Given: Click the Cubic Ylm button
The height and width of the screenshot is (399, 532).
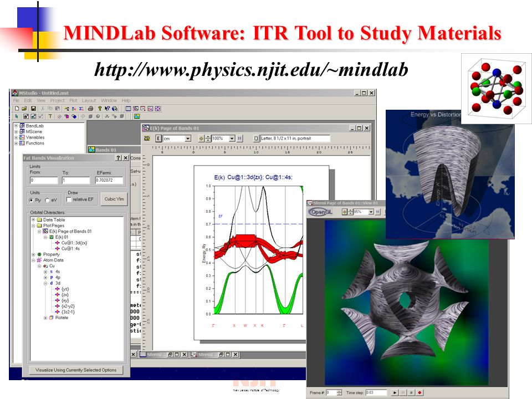Looking at the screenshot, I should (114, 199).
